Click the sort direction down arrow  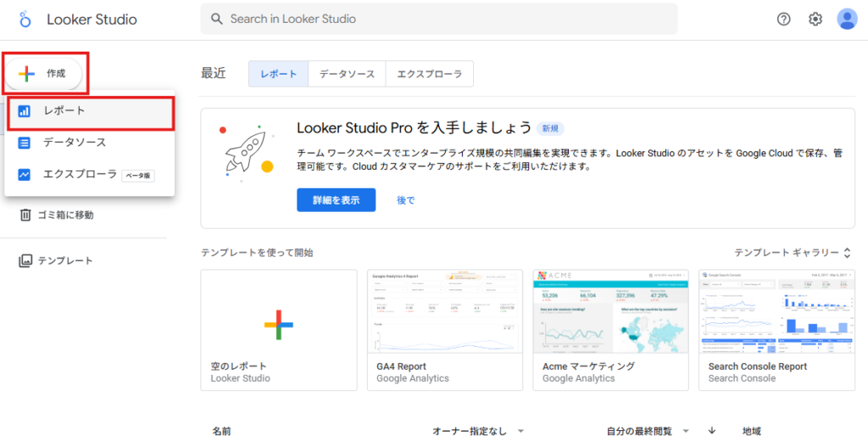[x=711, y=431]
